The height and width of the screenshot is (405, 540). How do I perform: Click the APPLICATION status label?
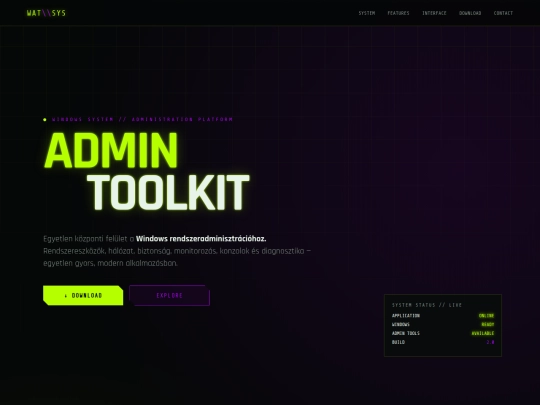click(x=406, y=315)
